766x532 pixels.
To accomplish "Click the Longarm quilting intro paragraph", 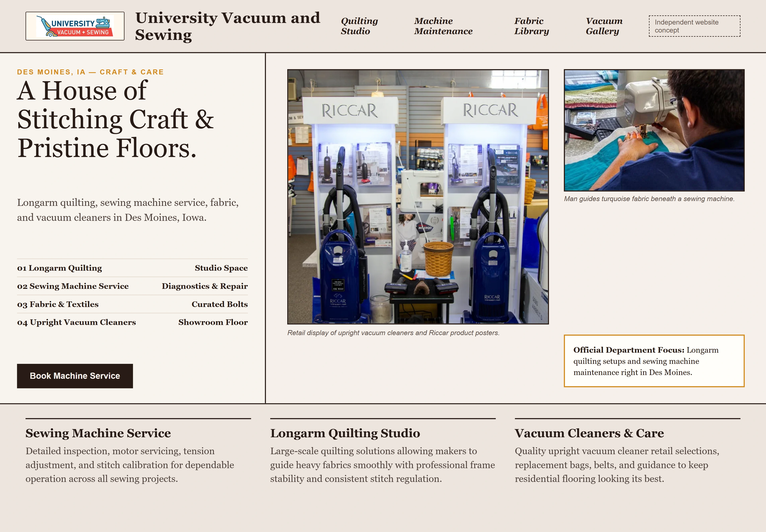I will (x=128, y=210).
